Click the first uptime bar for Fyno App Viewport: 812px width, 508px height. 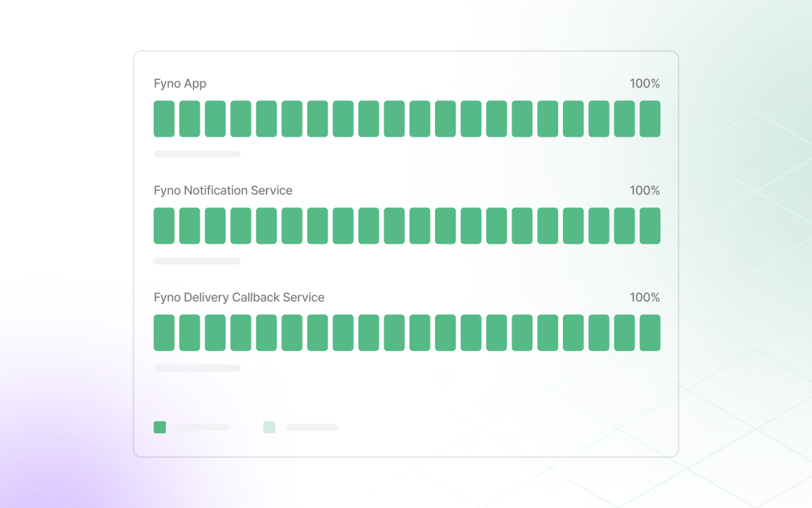click(x=164, y=118)
